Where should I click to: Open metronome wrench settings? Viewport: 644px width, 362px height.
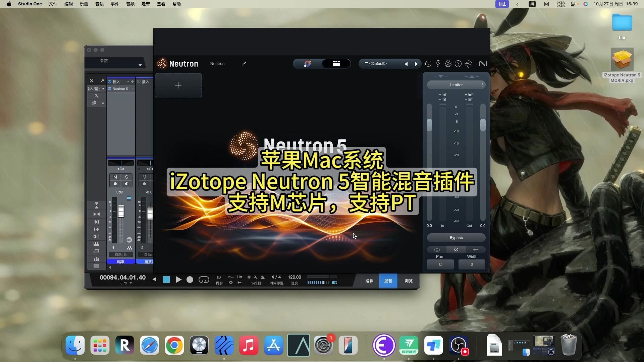pyautogui.click(x=256, y=277)
